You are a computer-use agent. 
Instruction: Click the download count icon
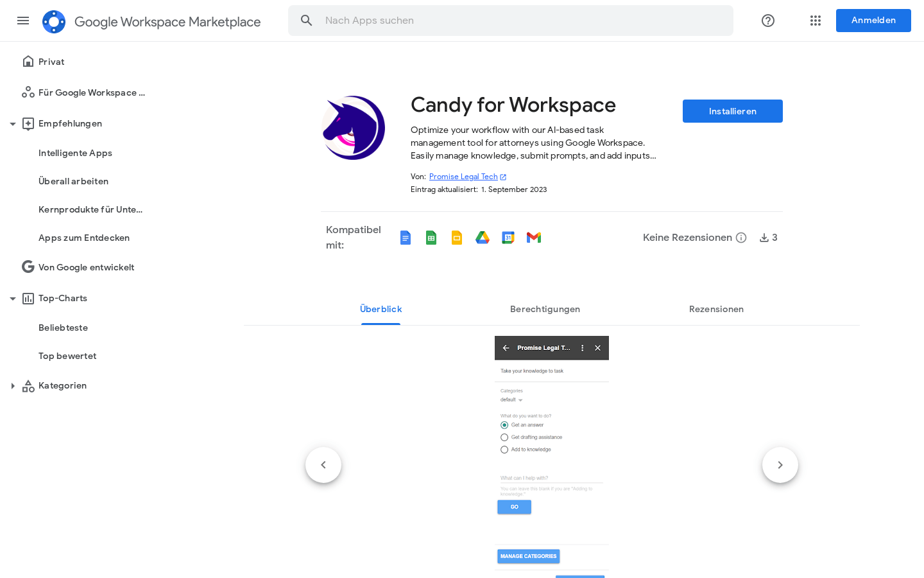pos(764,237)
